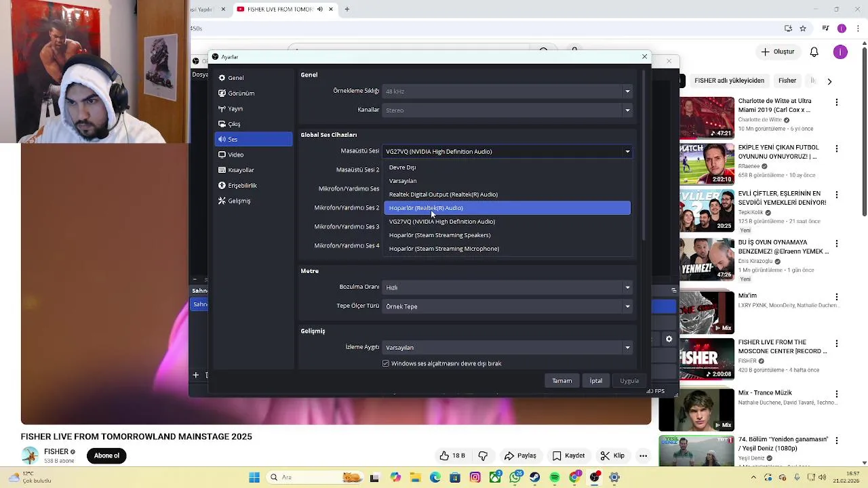Open WhatsApp from the taskbar
The width and height of the screenshot is (868, 488).
click(x=515, y=478)
